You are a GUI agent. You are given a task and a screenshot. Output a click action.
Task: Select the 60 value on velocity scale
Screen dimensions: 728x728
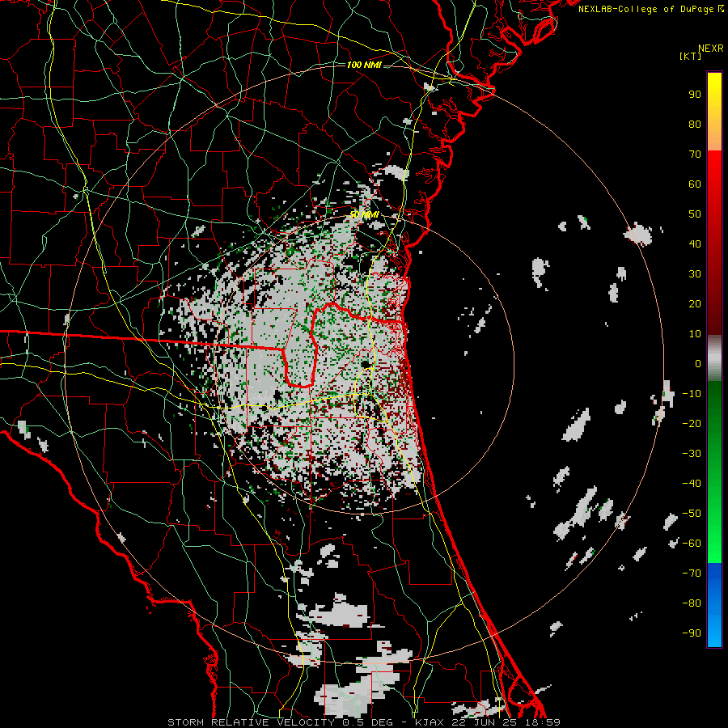[x=695, y=184]
